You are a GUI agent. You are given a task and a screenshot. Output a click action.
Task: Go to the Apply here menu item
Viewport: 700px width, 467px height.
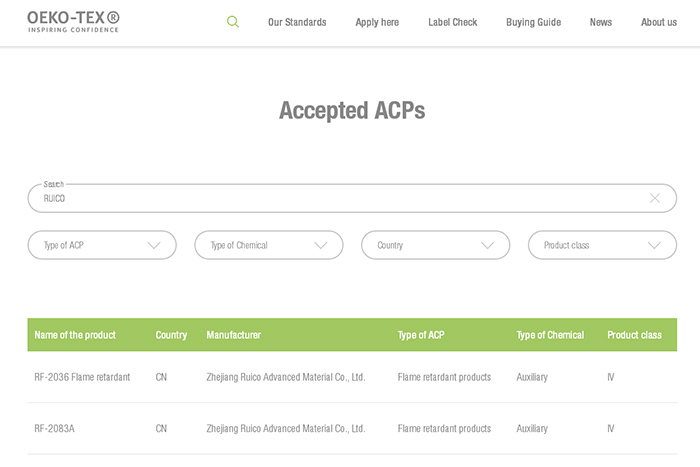point(377,22)
